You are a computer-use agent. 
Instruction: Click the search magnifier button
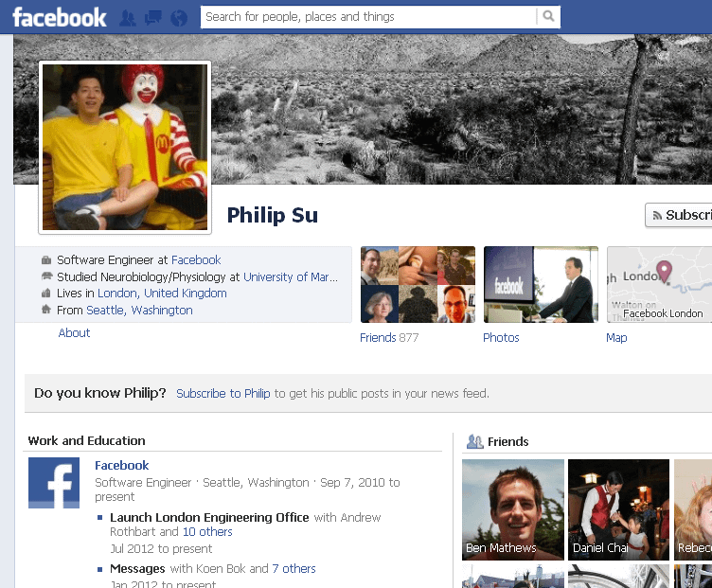548,16
